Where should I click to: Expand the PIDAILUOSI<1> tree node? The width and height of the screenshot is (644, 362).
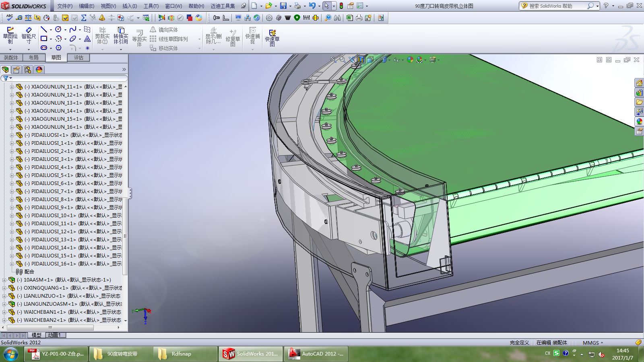12,135
